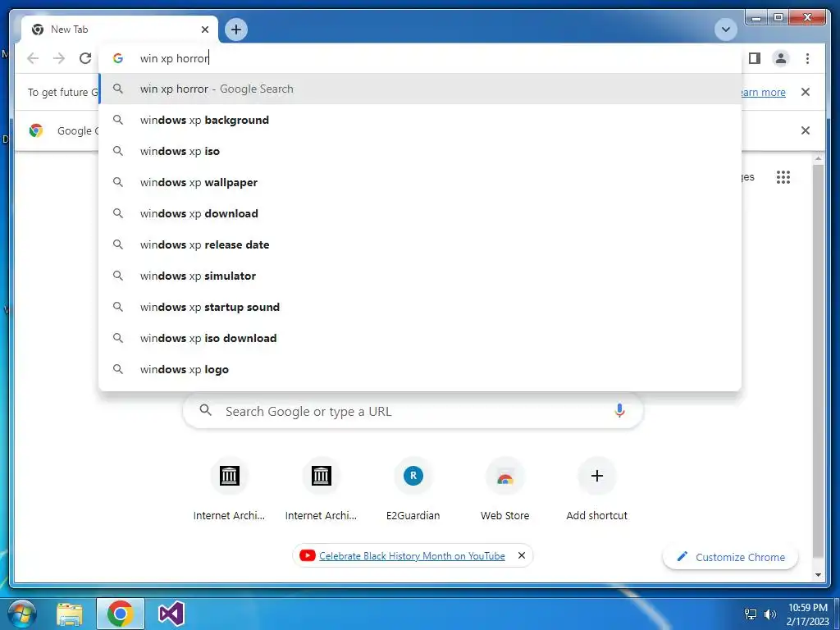
Task: Open Chrome three-dot menu
Action: coord(807,58)
